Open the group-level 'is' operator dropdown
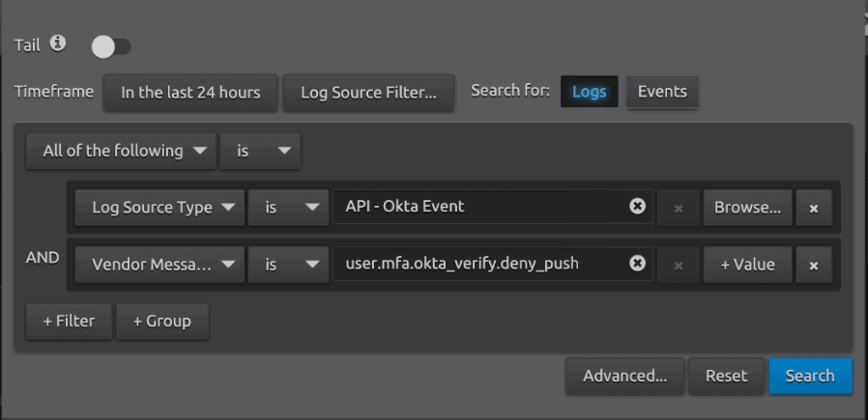This screenshot has height=420, width=868. point(260,151)
